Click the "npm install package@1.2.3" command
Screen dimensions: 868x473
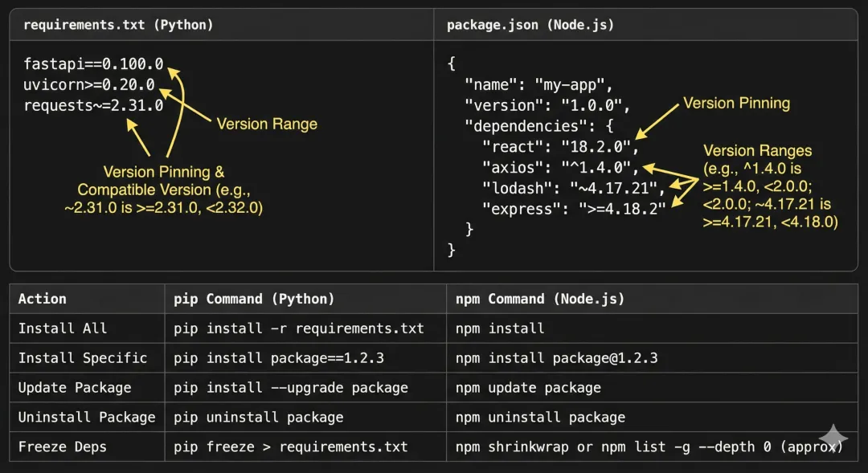(x=556, y=358)
